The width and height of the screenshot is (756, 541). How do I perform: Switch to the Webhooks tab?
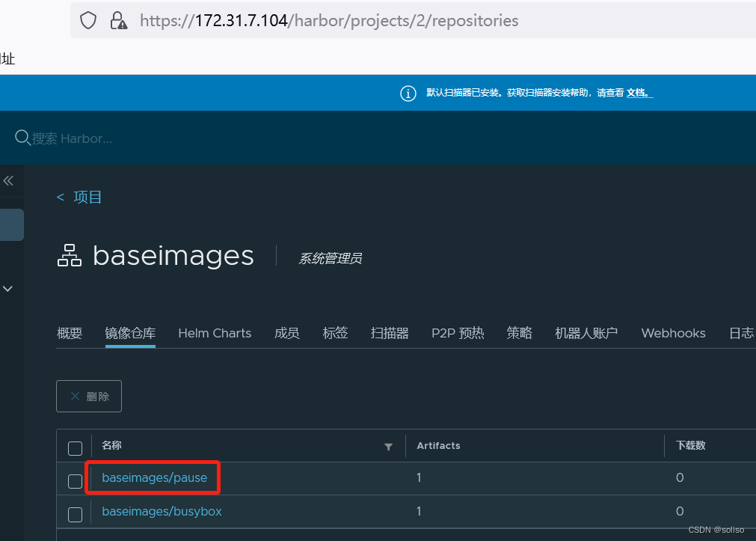point(672,333)
